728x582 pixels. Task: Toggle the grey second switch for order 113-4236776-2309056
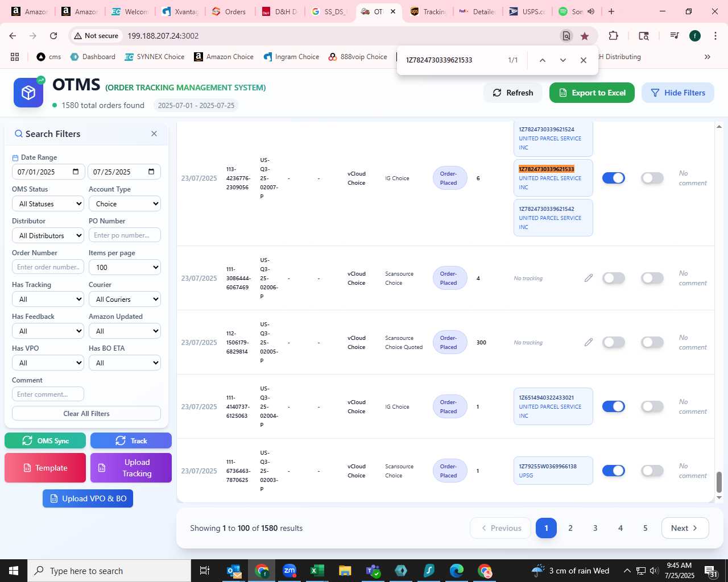[652, 178]
